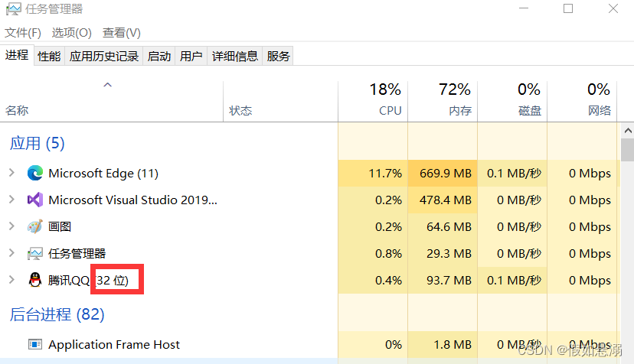
Task: Click the scrollbar up arrow
Action: click(x=628, y=131)
